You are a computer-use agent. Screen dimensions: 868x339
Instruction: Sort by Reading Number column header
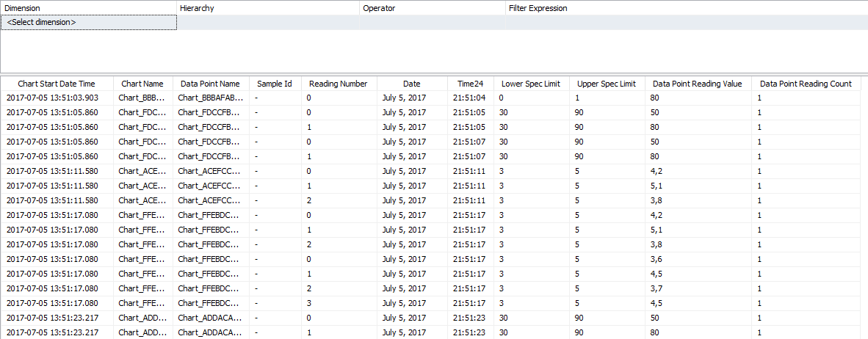338,84
